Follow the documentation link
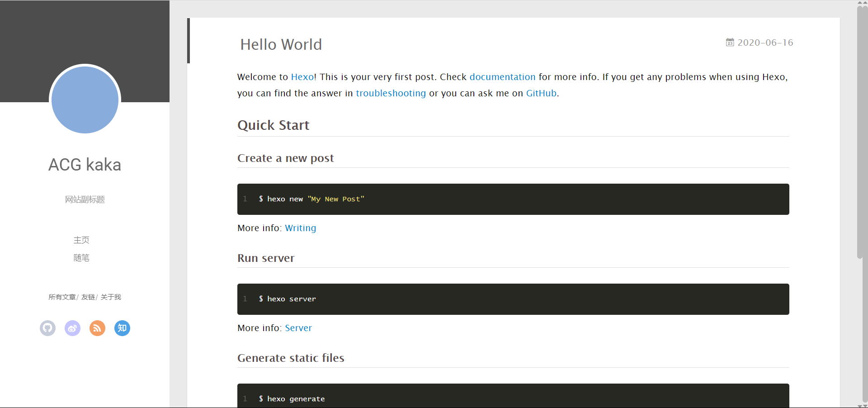 tap(502, 77)
